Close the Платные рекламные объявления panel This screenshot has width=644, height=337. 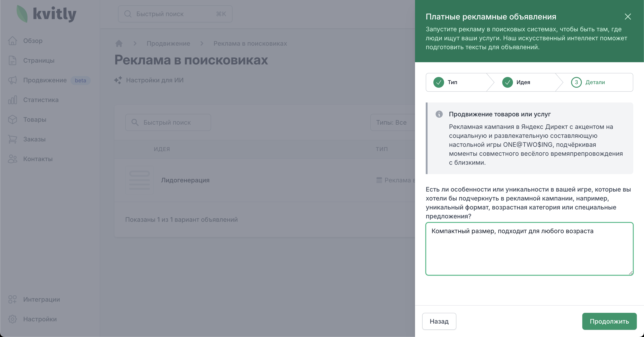(x=628, y=17)
